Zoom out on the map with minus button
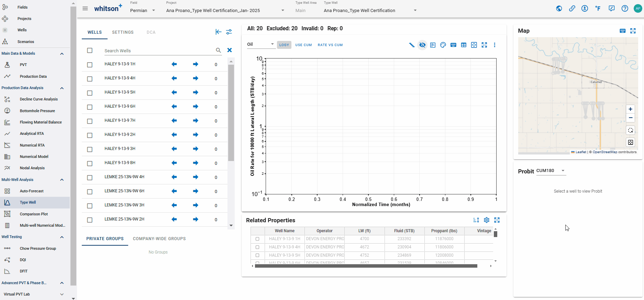 (630, 118)
